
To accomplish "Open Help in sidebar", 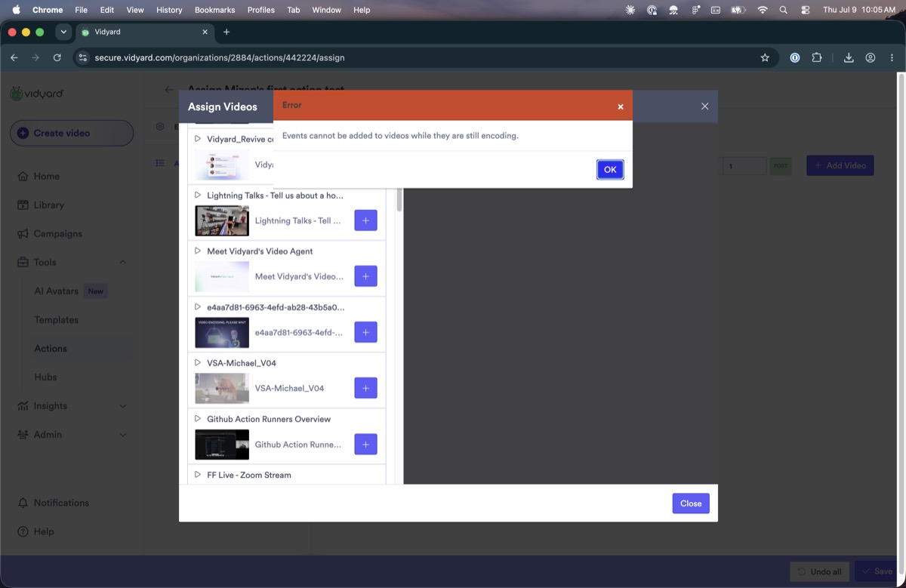I will point(36,531).
